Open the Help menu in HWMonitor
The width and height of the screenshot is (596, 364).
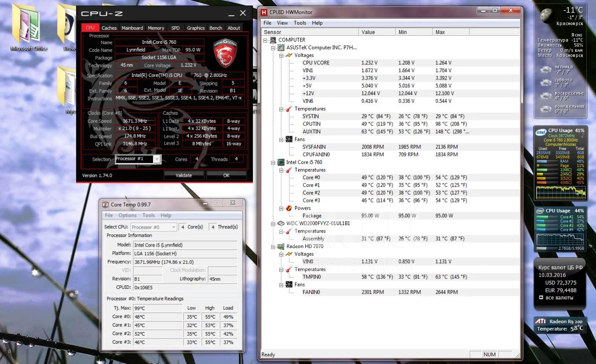tap(317, 23)
